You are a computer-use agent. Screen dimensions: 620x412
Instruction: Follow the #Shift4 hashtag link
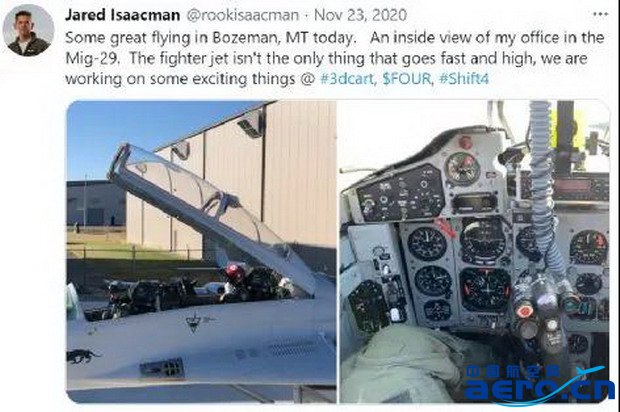(x=464, y=78)
